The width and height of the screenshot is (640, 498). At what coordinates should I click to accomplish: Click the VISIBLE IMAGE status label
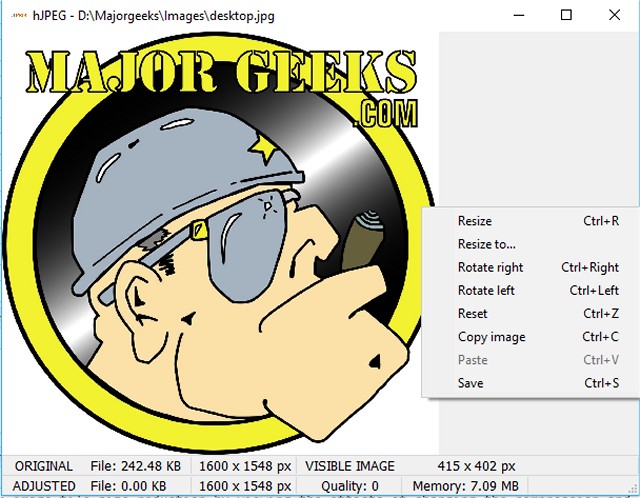[350, 466]
